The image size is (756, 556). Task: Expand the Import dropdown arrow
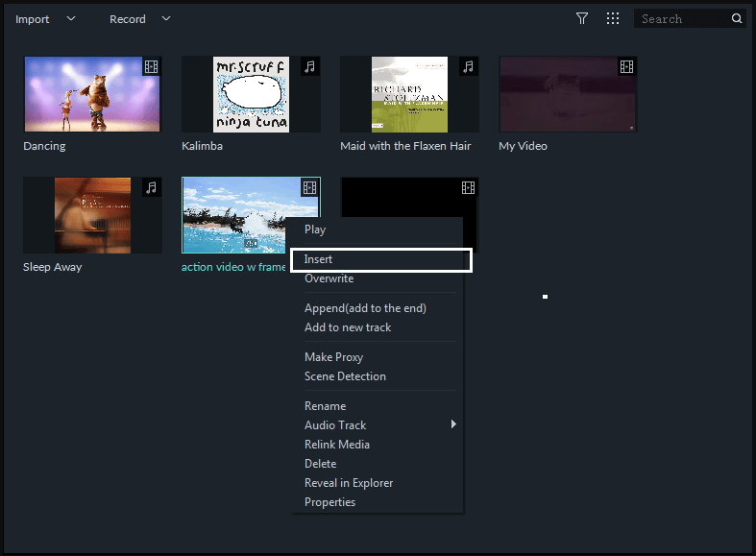[71, 19]
